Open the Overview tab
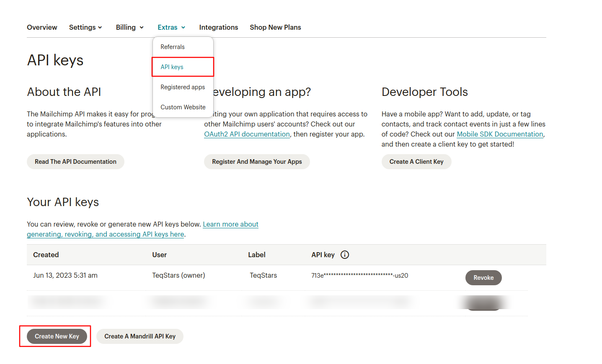This screenshot has height=364, width=602. (x=42, y=27)
